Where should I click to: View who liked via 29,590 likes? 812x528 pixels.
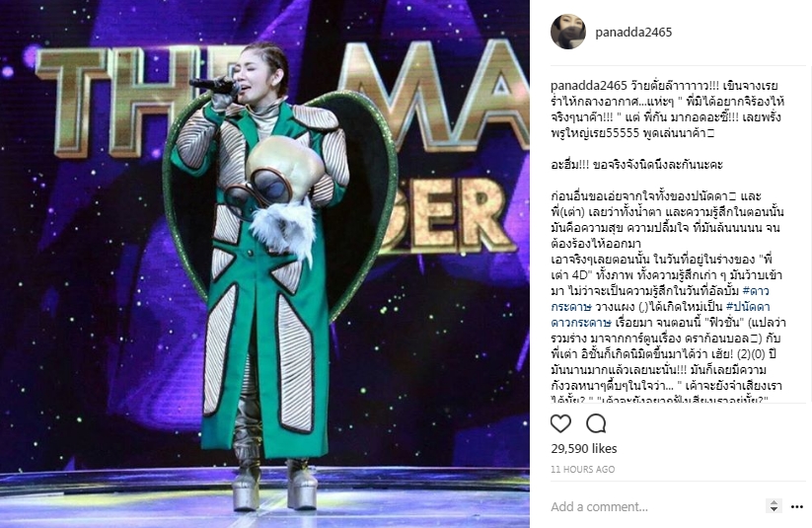(x=584, y=448)
